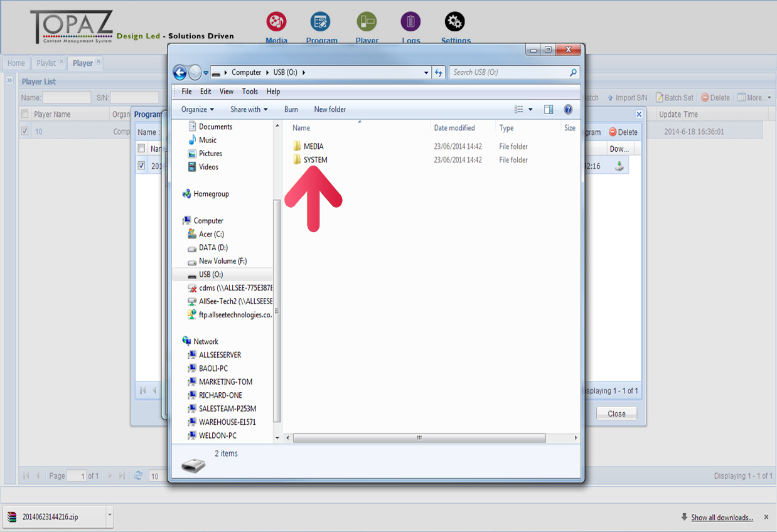Open the File menu in Explorer

coord(186,92)
